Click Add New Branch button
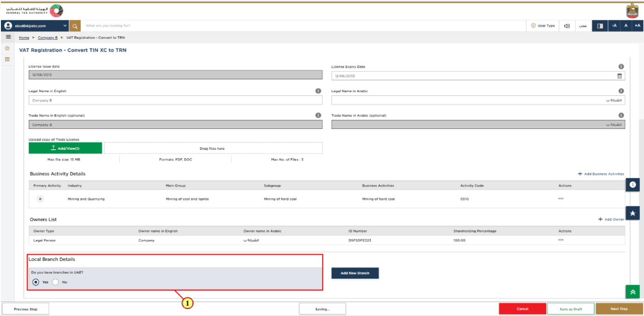Viewport: 644px width, 316px height. pos(355,273)
